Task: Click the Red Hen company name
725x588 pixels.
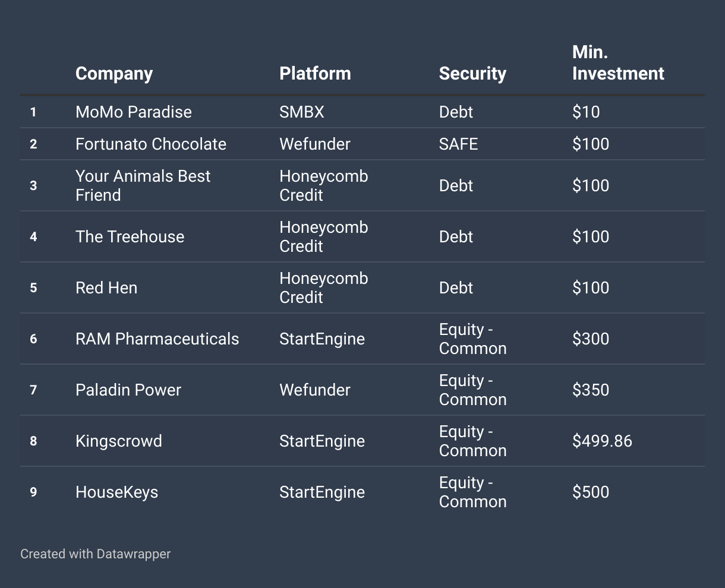Action: 106,288
